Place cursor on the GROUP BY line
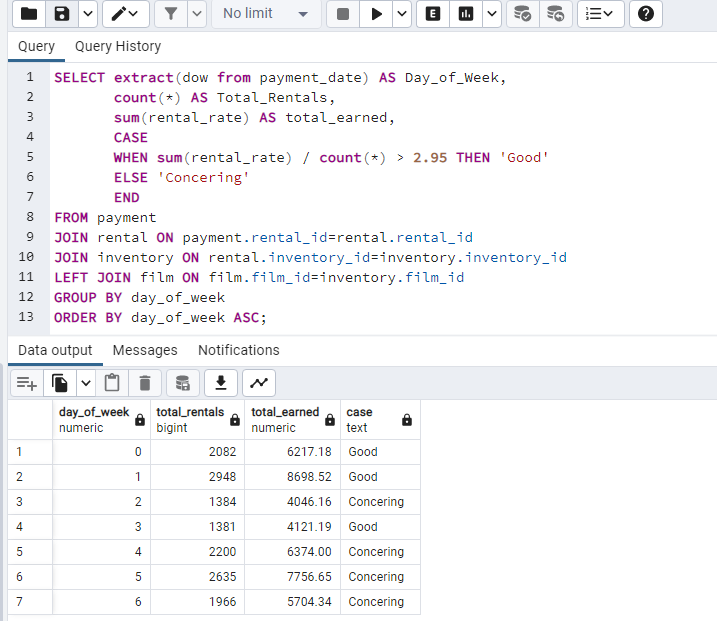 point(139,298)
